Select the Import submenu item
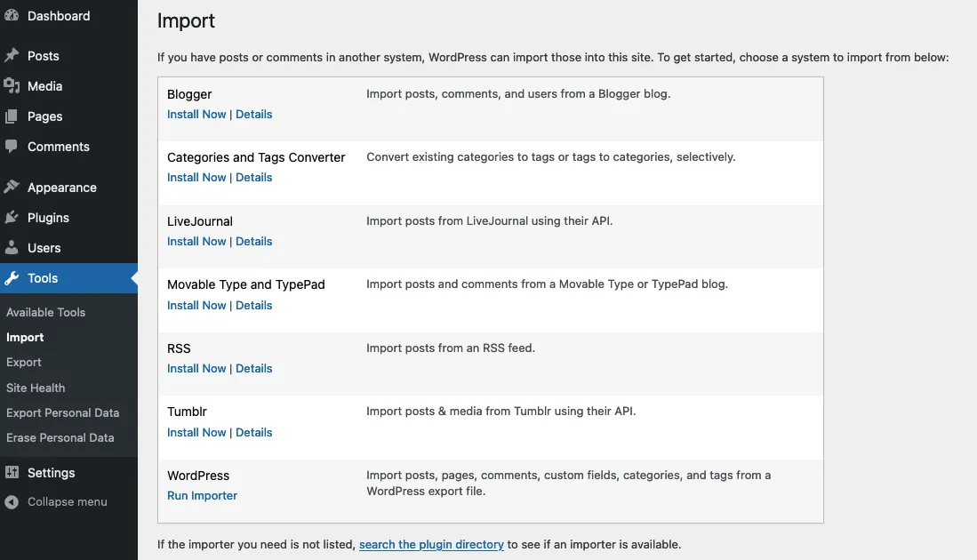Screen dimensions: 977x560 (x=25, y=337)
